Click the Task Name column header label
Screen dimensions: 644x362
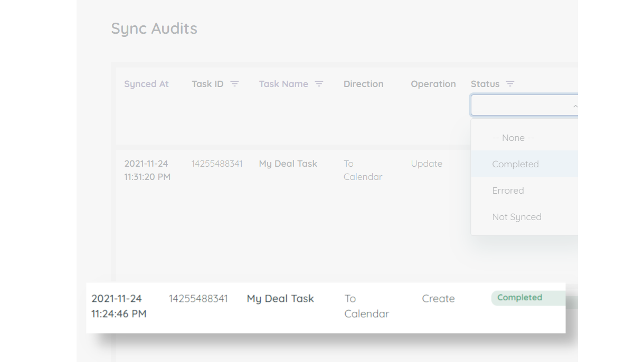pos(283,84)
